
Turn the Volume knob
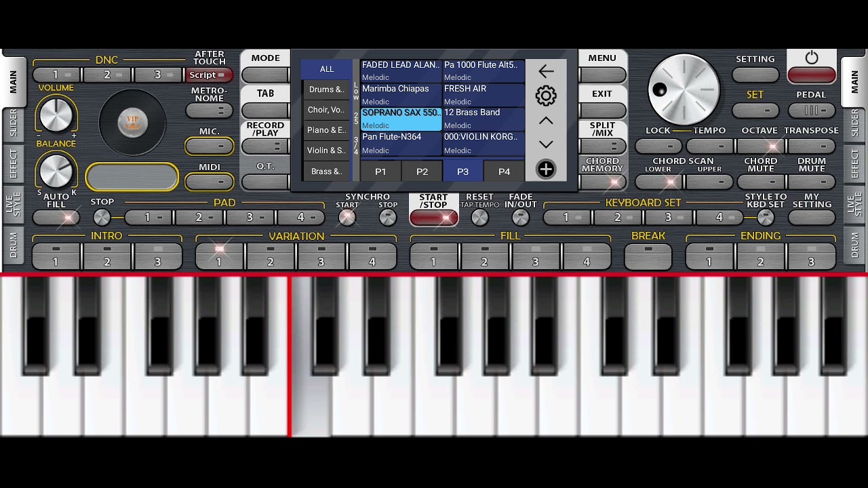[x=56, y=115]
